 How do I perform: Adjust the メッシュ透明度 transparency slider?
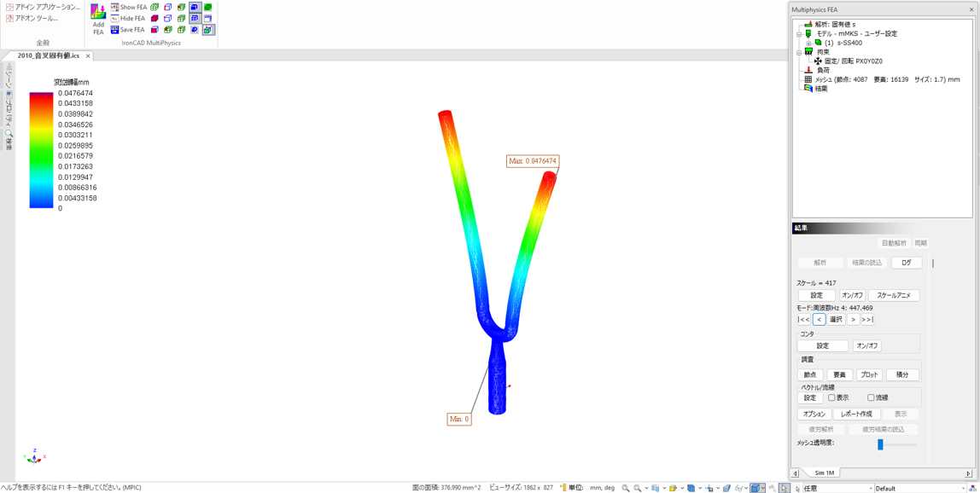point(880,444)
